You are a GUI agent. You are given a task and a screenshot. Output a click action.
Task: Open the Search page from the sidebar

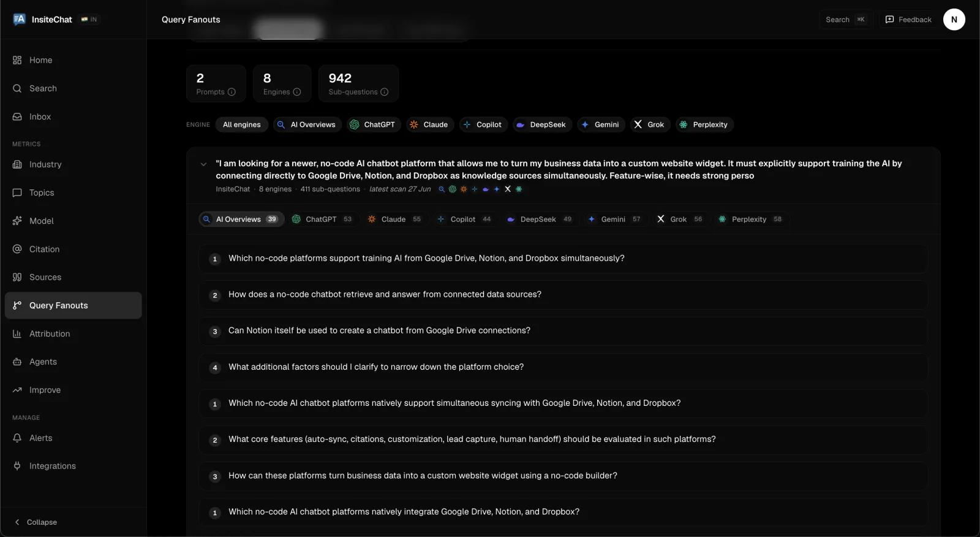(73, 88)
